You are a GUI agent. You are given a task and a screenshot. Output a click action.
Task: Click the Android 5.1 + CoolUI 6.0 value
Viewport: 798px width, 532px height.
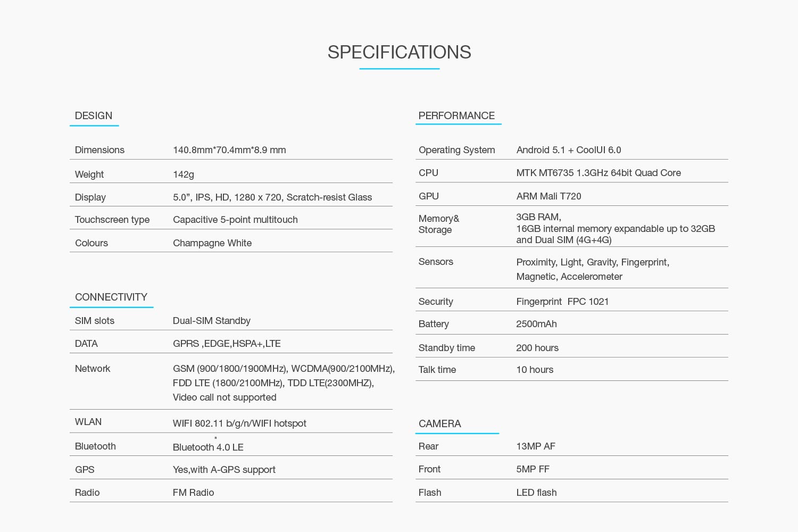569,150
